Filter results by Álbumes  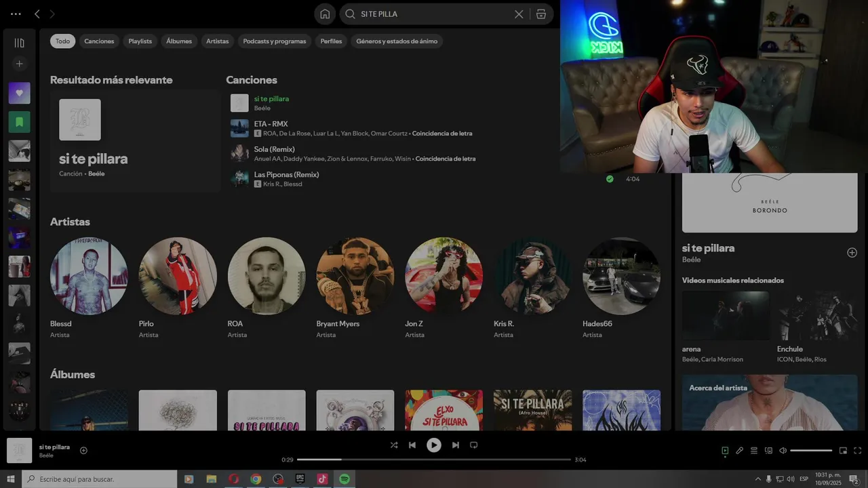179,41
